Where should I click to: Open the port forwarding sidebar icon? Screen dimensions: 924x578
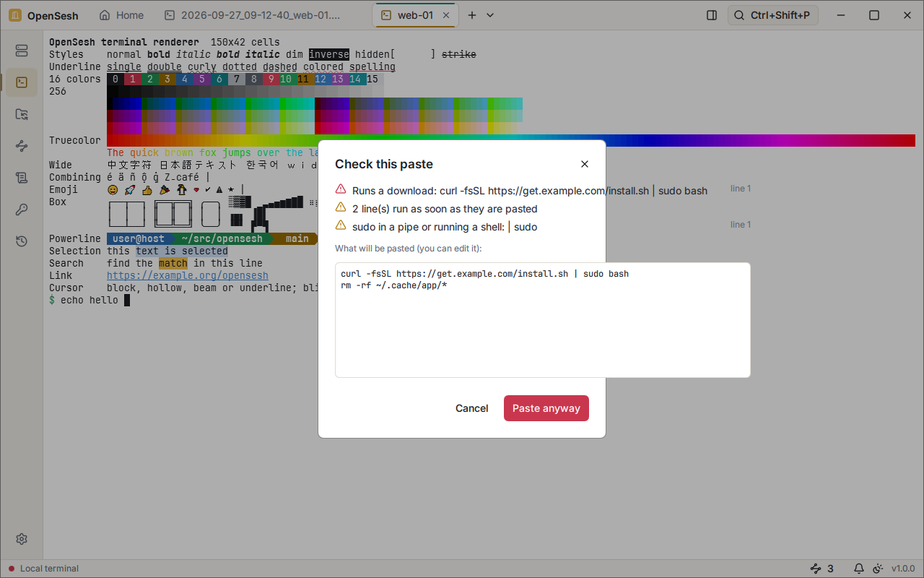(x=22, y=146)
